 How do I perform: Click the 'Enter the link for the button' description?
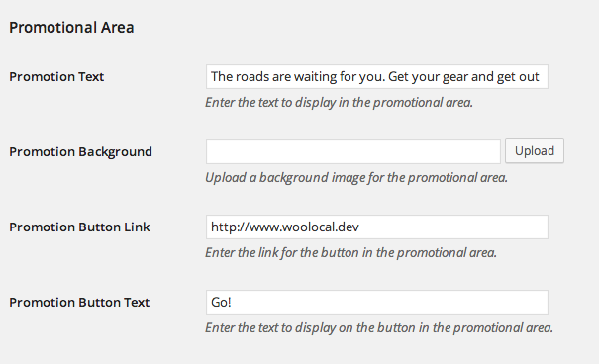[x=351, y=253]
